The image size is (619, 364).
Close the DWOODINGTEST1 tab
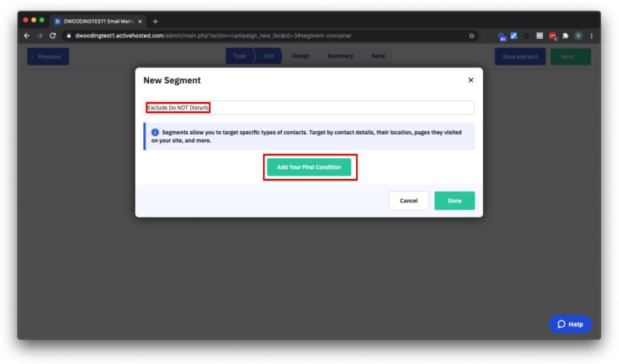(139, 21)
